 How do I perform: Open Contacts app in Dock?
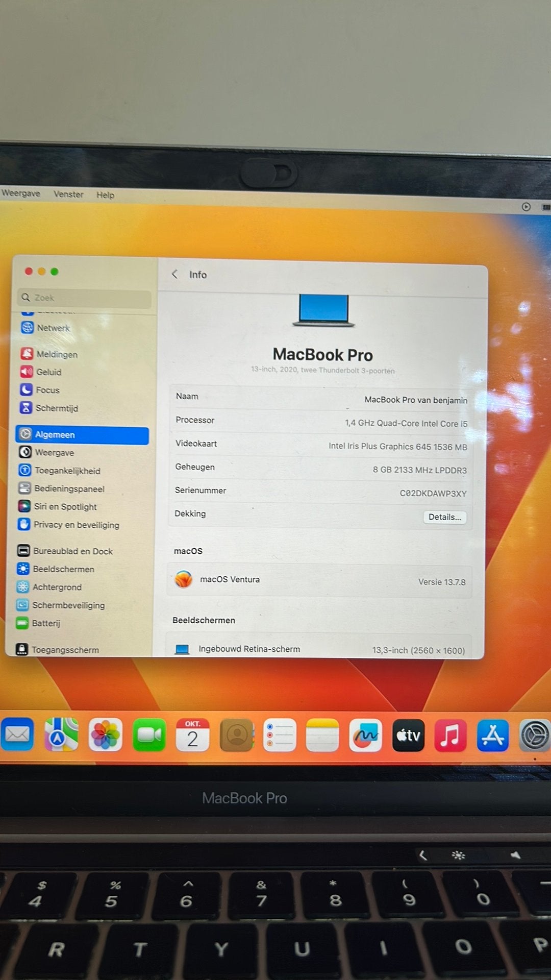pos(236,735)
